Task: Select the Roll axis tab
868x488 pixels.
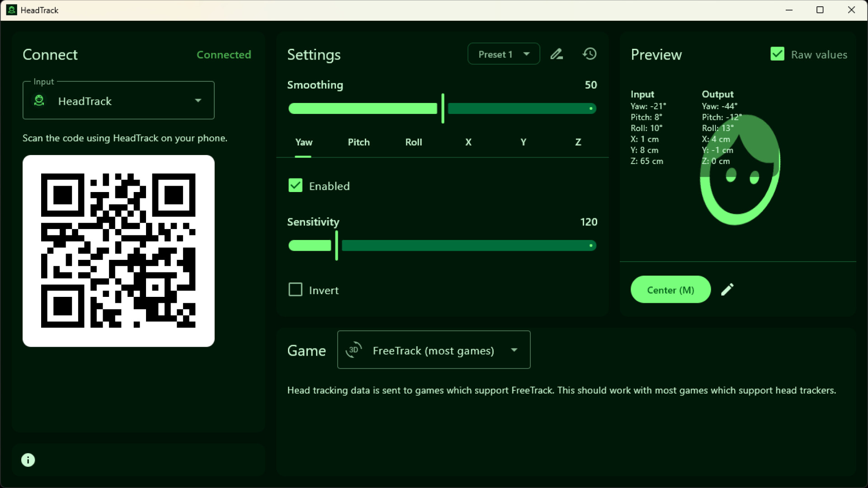Action: 414,142
